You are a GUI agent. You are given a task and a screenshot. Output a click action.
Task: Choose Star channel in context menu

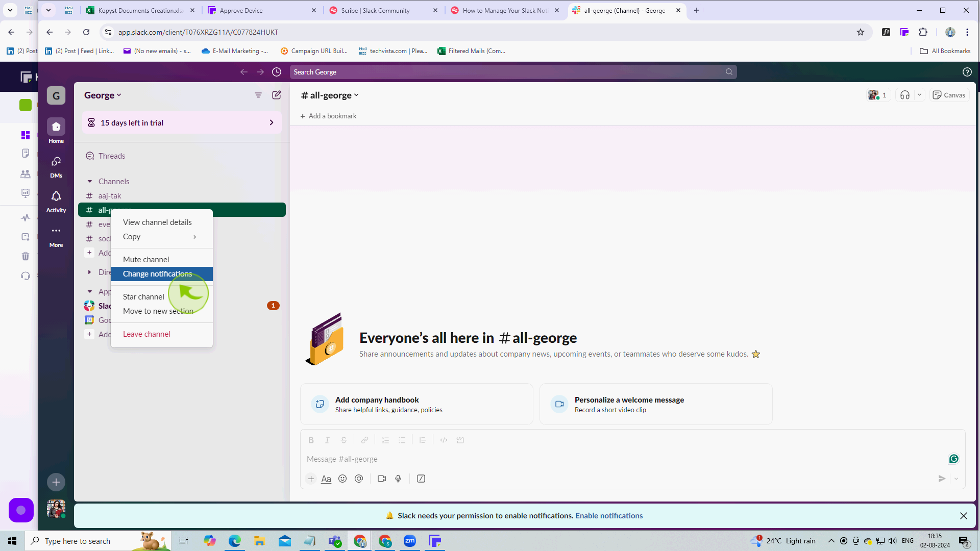pyautogui.click(x=161, y=297)
